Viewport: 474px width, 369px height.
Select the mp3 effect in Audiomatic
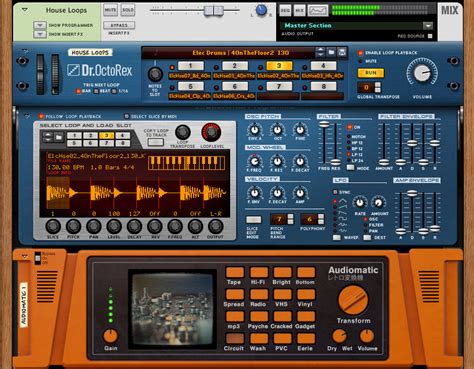coord(235,316)
